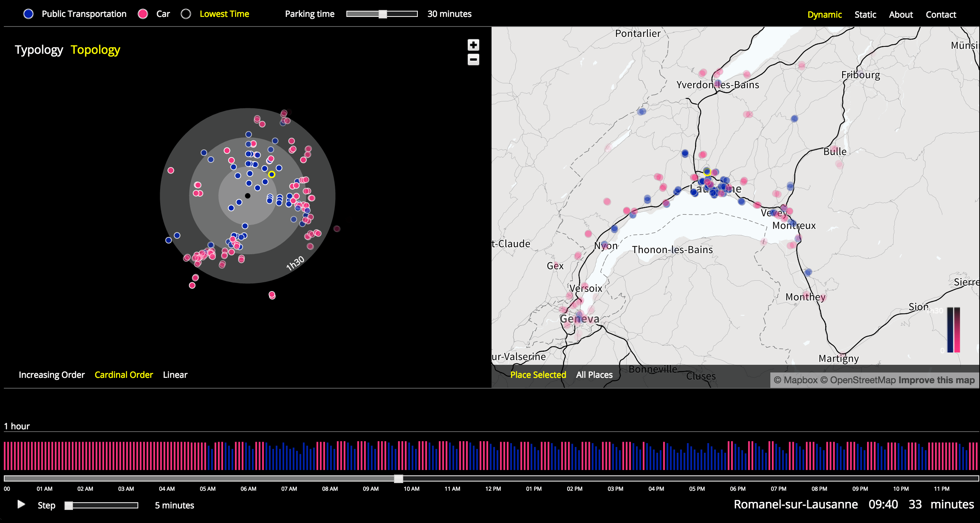Screen dimensions: 980x523
Task: Click the Step slider handle
Action: click(69, 505)
